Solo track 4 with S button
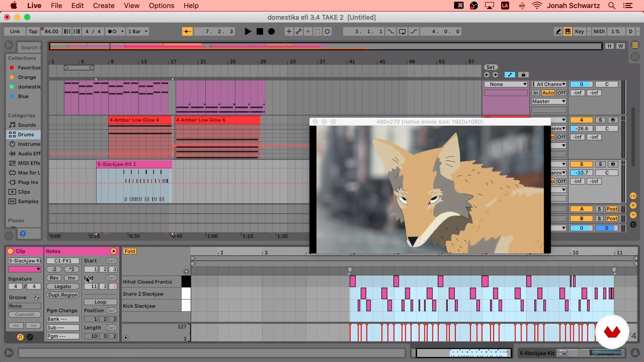The image size is (644, 362). pos(600,120)
